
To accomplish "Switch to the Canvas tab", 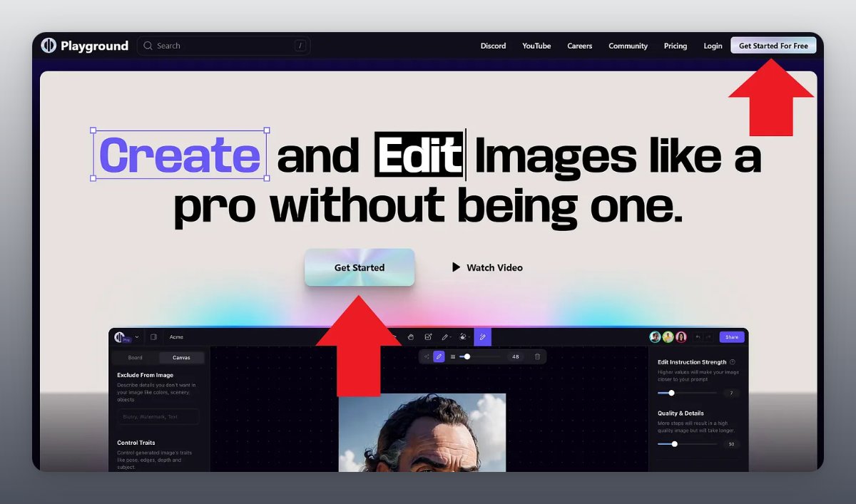I will tap(181, 358).
